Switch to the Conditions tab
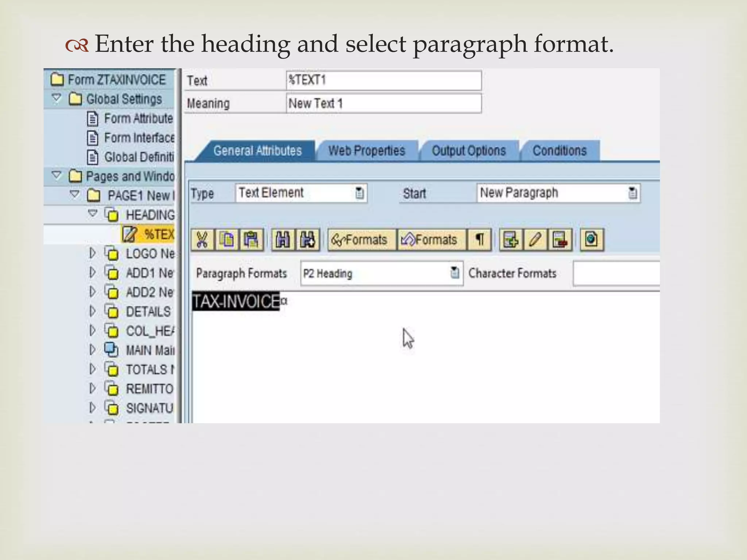Viewport: 747px width, 560px height. click(x=559, y=151)
